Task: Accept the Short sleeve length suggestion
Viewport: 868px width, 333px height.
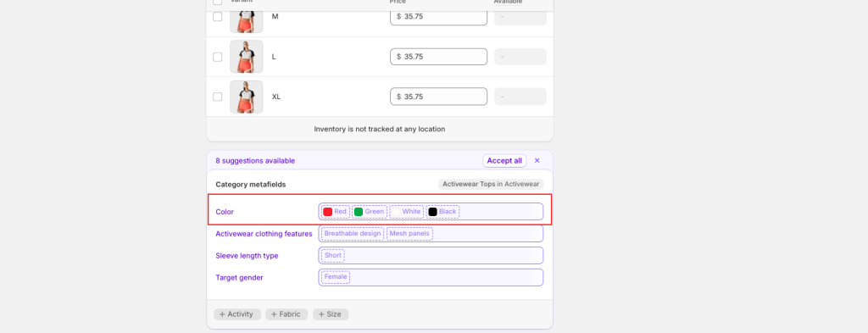Action: 332,256
